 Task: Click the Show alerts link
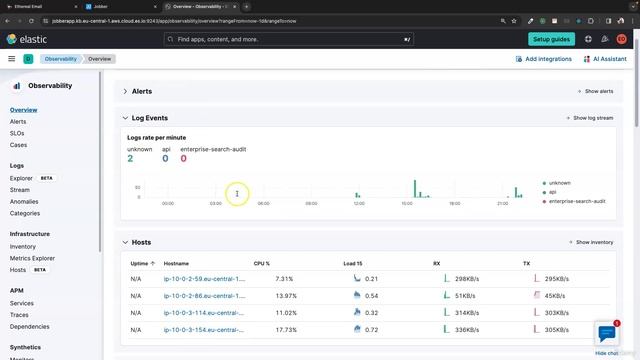point(596,91)
